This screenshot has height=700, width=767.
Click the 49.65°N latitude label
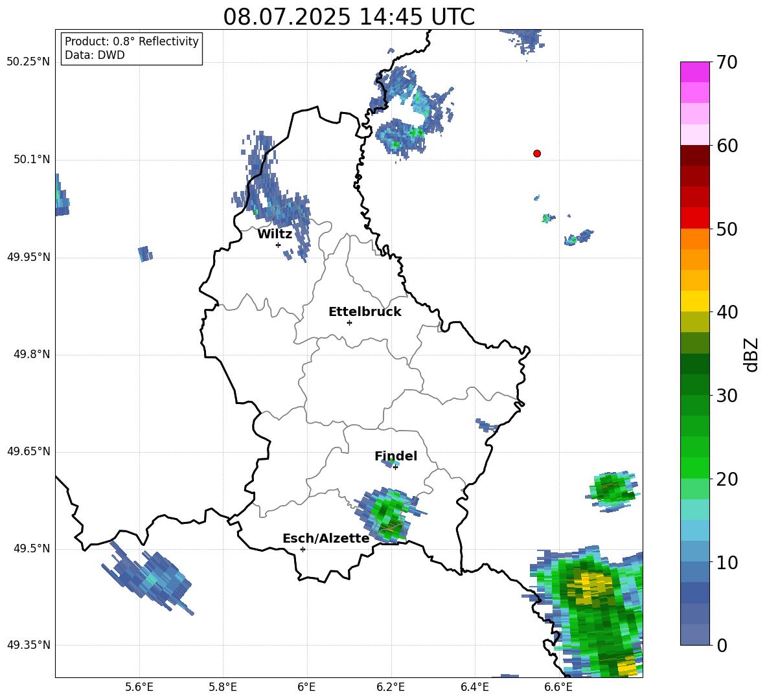[29, 451]
